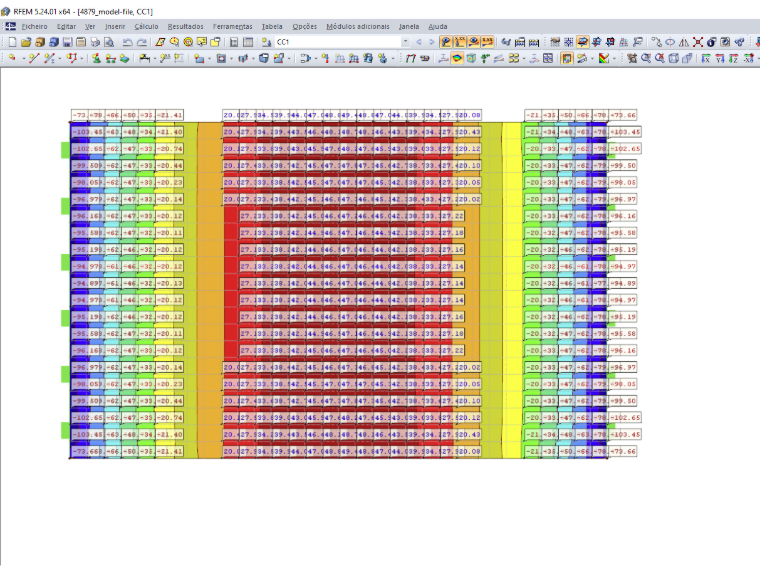
Task: Click the RFEM app icon in title bar
Action: (5, 11)
